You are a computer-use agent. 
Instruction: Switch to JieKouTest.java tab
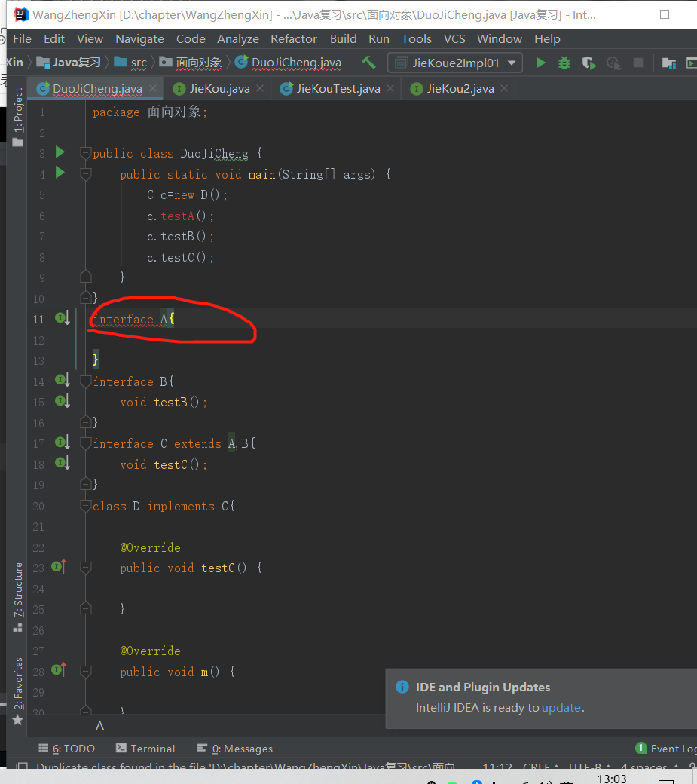click(x=338, y=89)
